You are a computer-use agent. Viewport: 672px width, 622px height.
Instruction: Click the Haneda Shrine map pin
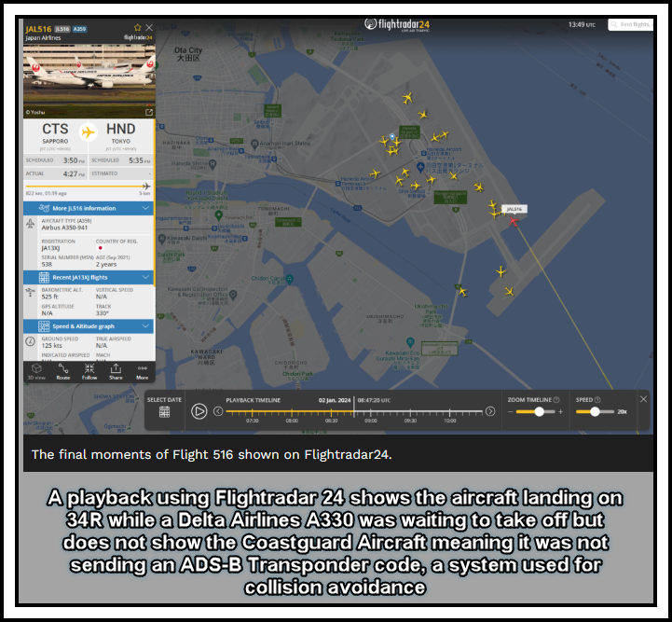(x=213, y=164)
